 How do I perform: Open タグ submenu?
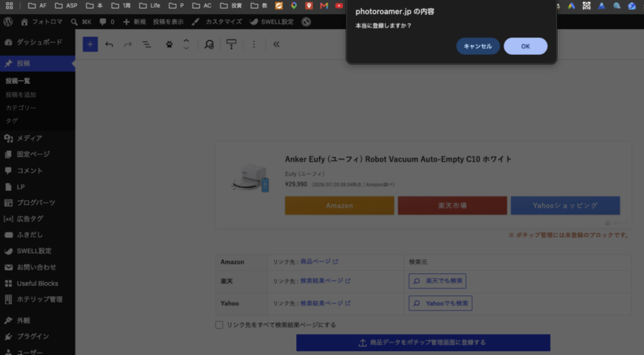click(11, 121)
